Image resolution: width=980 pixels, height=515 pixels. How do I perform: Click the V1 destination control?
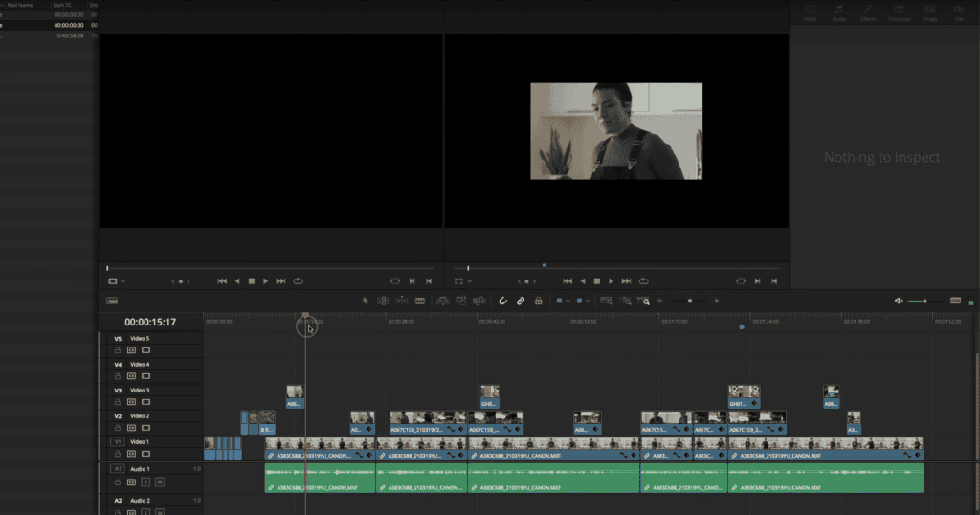coord(117,441)
